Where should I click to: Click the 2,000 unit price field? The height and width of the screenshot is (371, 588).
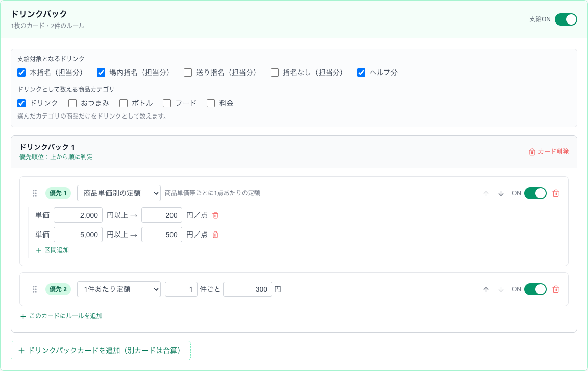(x=78, y=215)
